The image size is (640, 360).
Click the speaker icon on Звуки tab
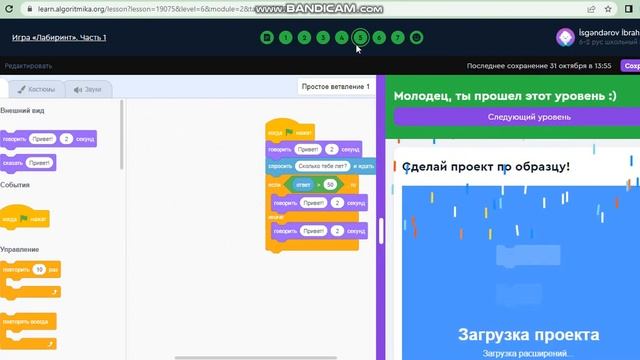[x=78, y=89]
